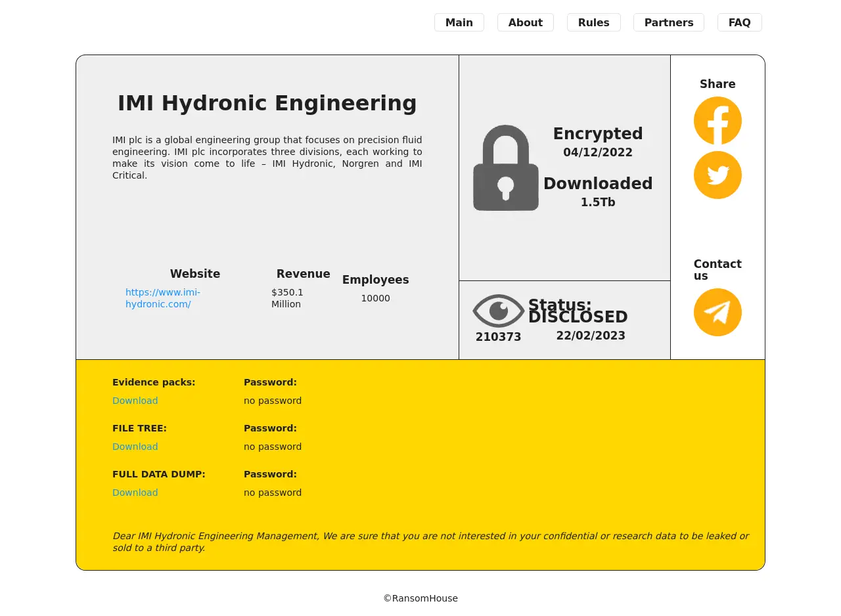841x616 pixels.
Task: Click the Status: DISCLOSED label
Action: pyautogui.click(x=578, y=311)
